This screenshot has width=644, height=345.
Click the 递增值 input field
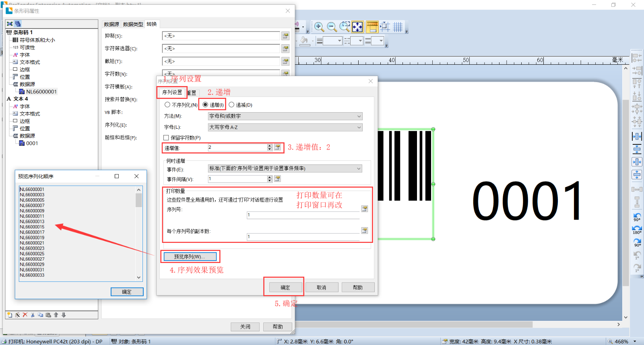pyautogui.click(x=237, y=148)
